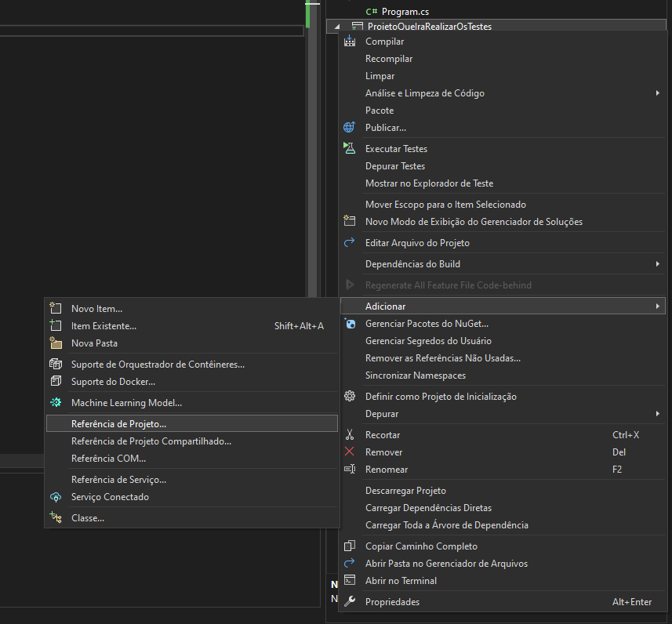This screenshot has height=624, width=672.
Task: Open Program.cs in Solution Explorer
Action: pyautogui.click(x=405, y=12)
